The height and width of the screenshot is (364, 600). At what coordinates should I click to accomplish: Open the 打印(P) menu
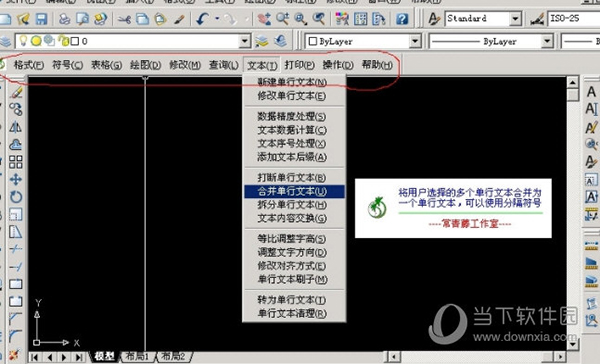(299, 65)
